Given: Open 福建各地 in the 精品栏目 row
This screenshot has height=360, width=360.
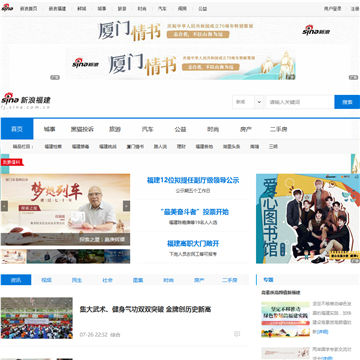Looking at the screenshot, I should (x=204, y=146).
